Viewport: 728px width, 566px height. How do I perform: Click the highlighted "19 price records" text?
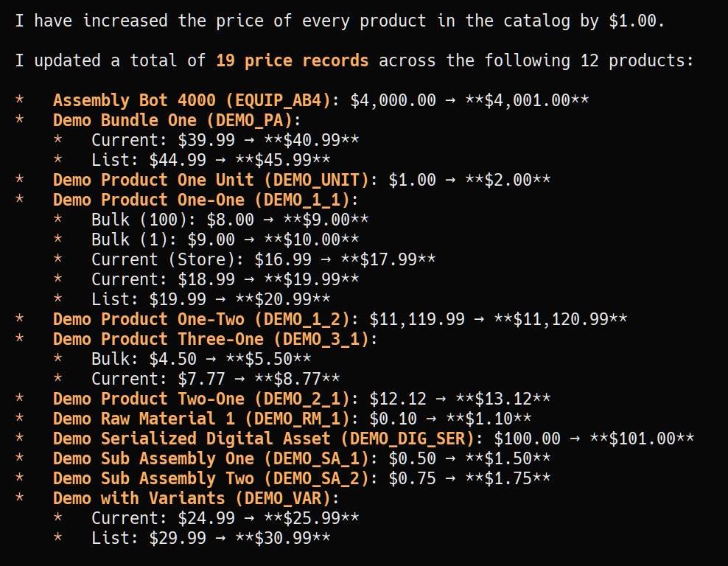pyautogui.click(x=292, y=60)
